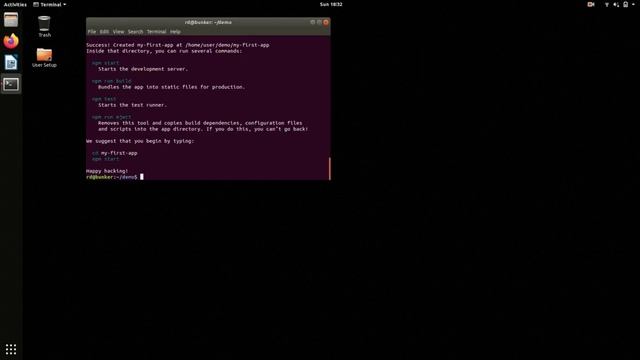
Task: Open the View menu in Terminal
Action: pyautogui.click(x=118, y=31)
